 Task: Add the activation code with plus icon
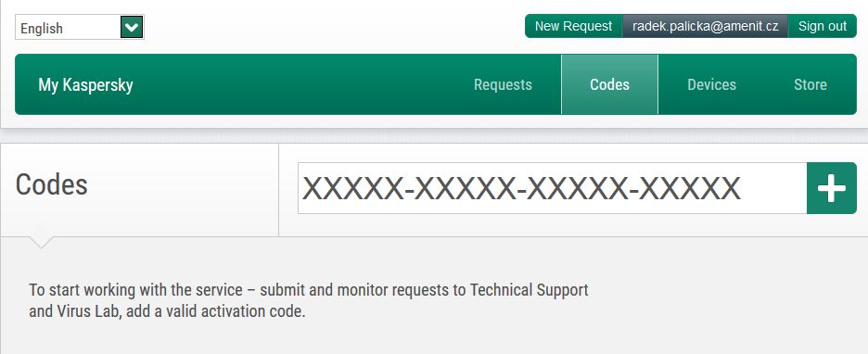[x=832, y=188]
